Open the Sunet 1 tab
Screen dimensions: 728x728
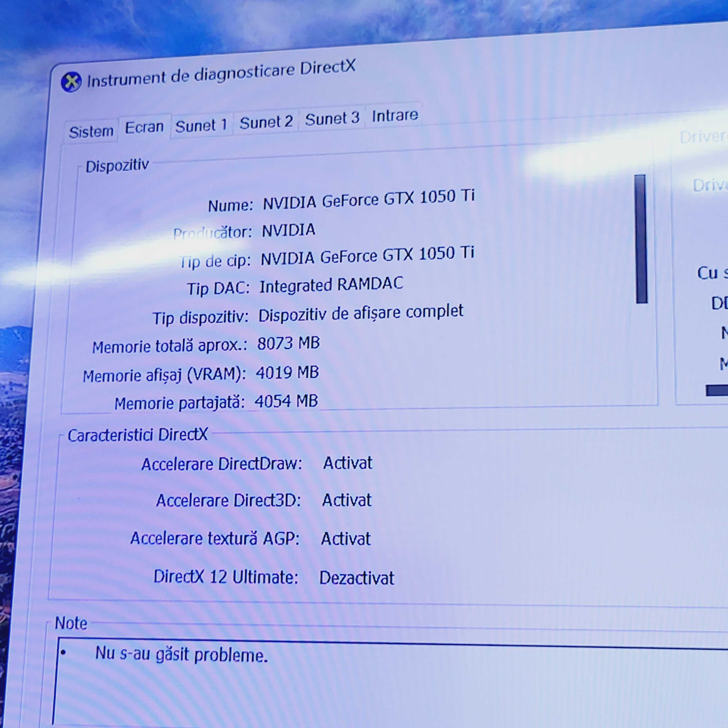click(202, 125)
